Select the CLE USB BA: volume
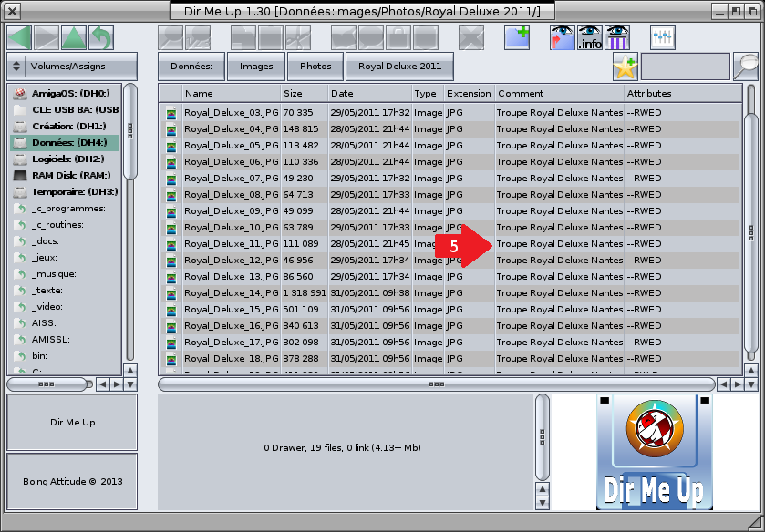765x532 pixels. (65, 110)
